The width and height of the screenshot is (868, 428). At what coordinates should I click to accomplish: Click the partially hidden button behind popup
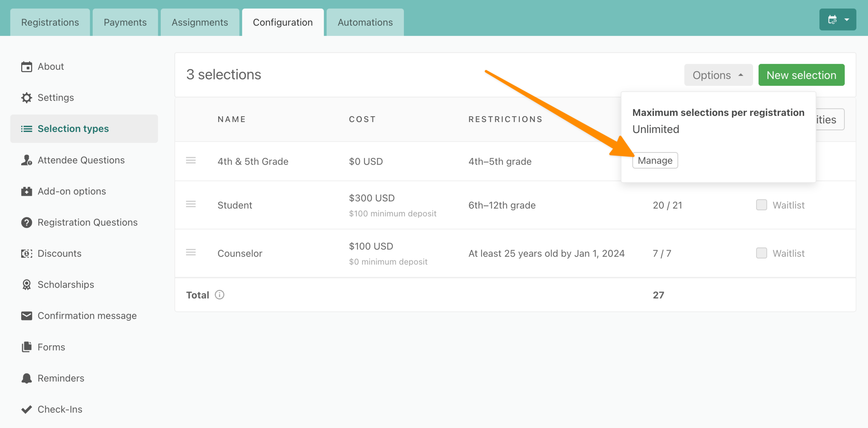(x=830, y=119)
